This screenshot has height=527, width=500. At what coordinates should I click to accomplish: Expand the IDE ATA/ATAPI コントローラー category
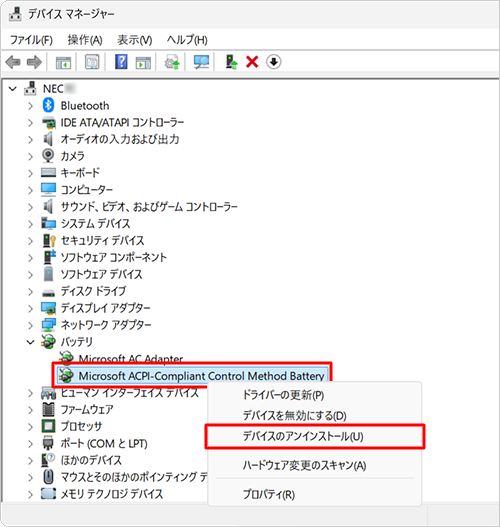(x=31, y=123)
